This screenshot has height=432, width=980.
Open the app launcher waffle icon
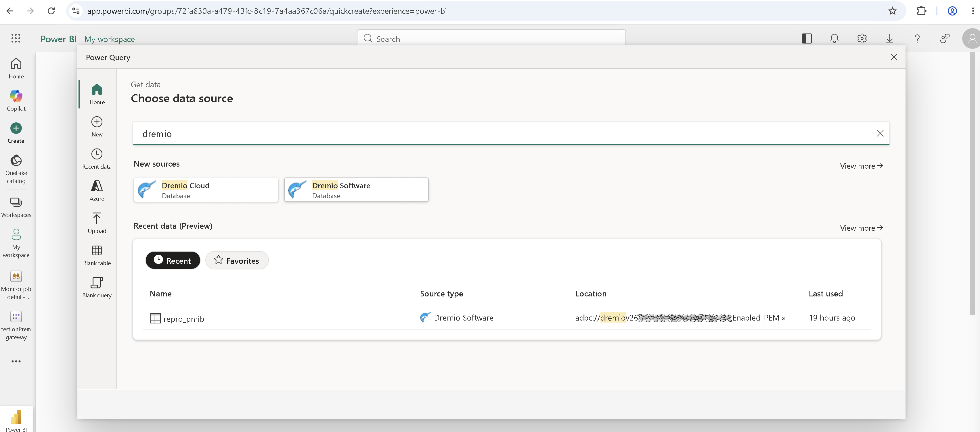point(16,38)
